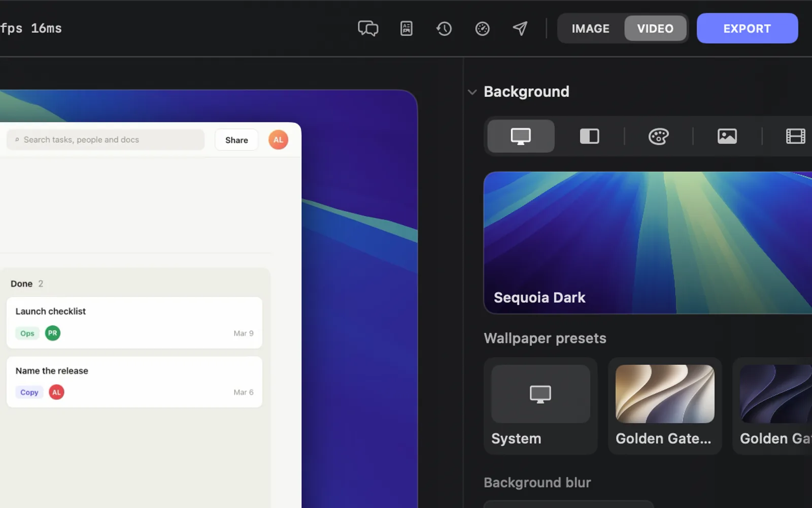Open the history clock icon
This screenshot has width=812, height=508.
(x=444, y=28)
